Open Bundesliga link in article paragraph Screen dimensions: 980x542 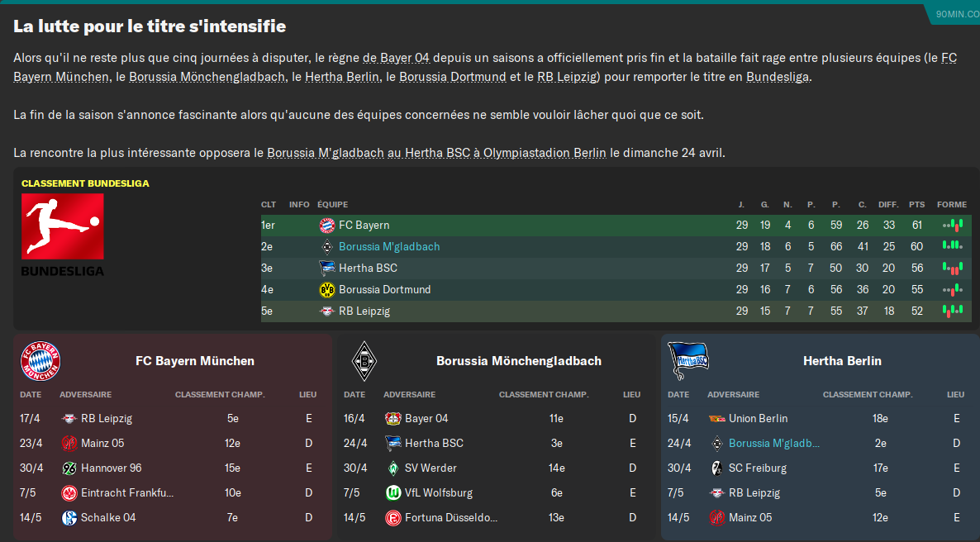[x=778, y=77]
